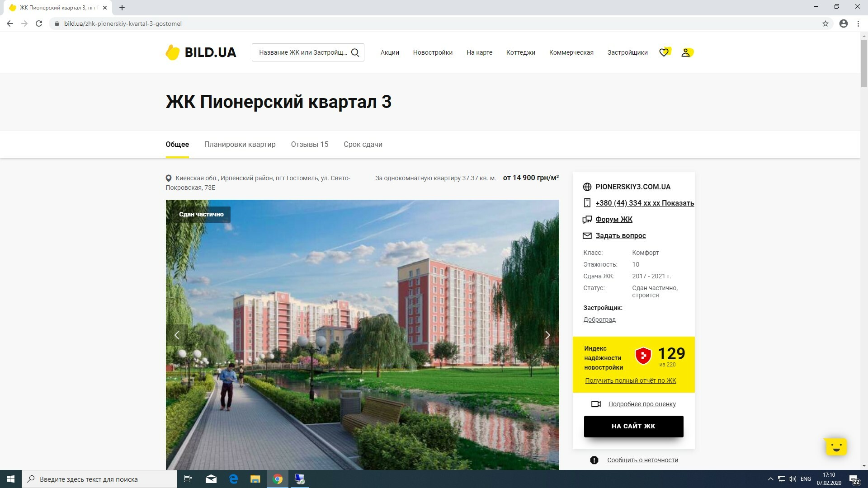Screen dimensions: 868x488
Task: Click the page vertical scrollbar thumb
Action: coord(864,63)
